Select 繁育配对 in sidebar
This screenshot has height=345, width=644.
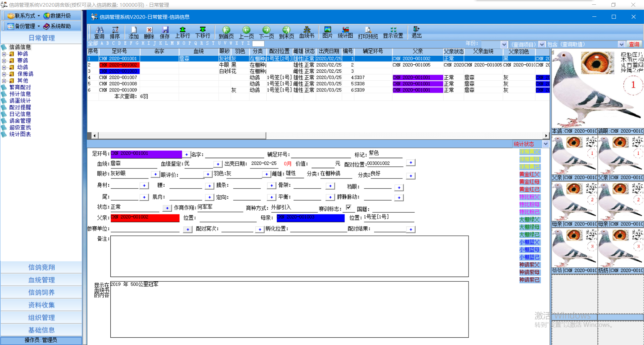[20, 87]
